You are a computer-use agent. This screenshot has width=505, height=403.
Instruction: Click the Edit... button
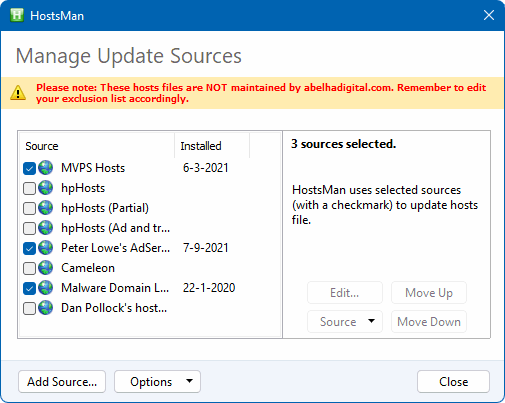(x=345, y=293)
